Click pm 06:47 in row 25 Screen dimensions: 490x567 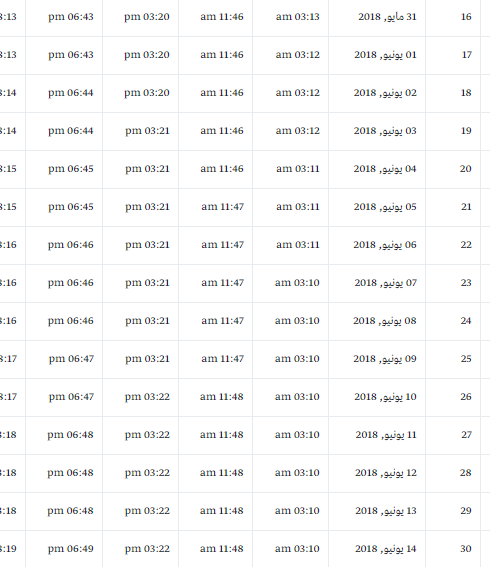(71, 359)
